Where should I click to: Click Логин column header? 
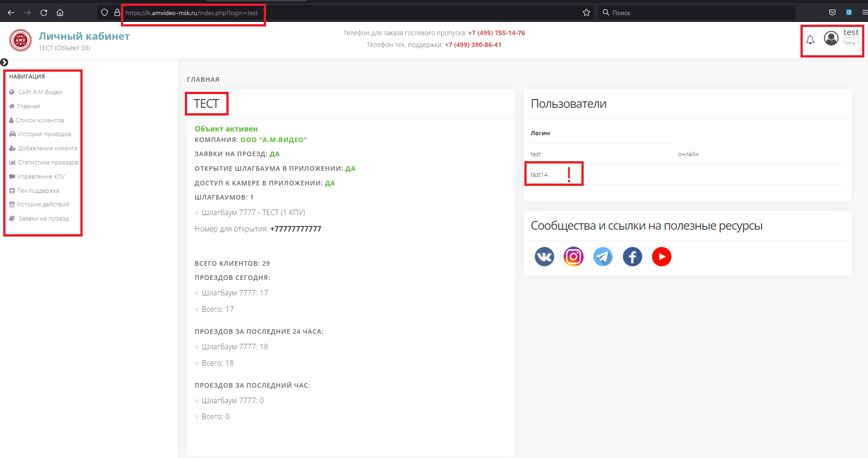point(540,133)
